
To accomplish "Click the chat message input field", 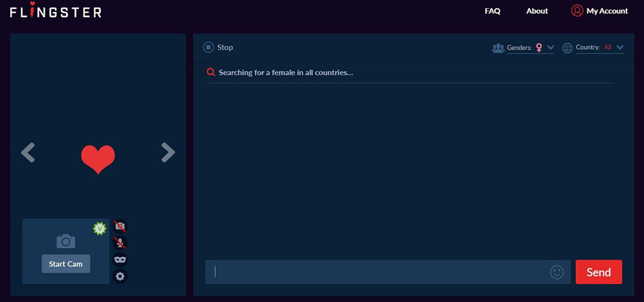I will pos(377,272).
